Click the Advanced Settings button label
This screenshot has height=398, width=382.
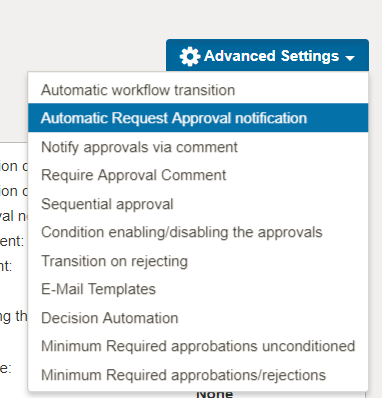[271, 56]
